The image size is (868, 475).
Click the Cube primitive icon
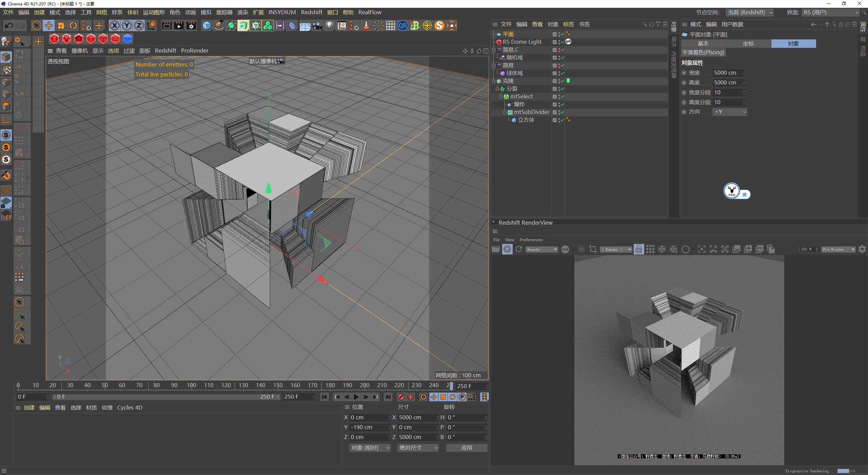[206, 25]
